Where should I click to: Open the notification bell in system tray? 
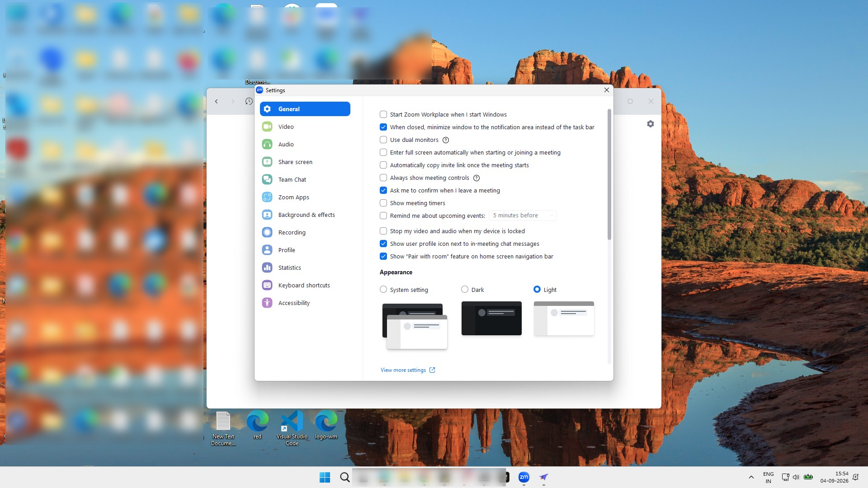pyautogui.click(x=856, y=477)
